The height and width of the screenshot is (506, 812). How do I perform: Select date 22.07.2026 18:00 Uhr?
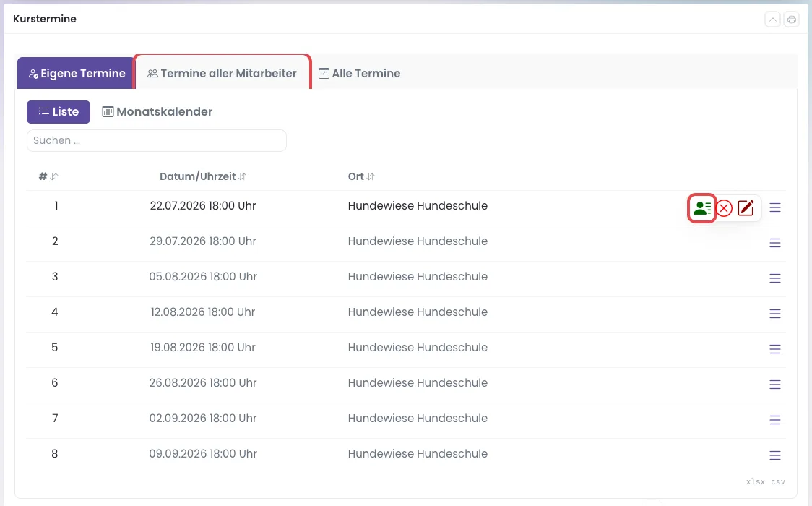click(x=203, y=205)
